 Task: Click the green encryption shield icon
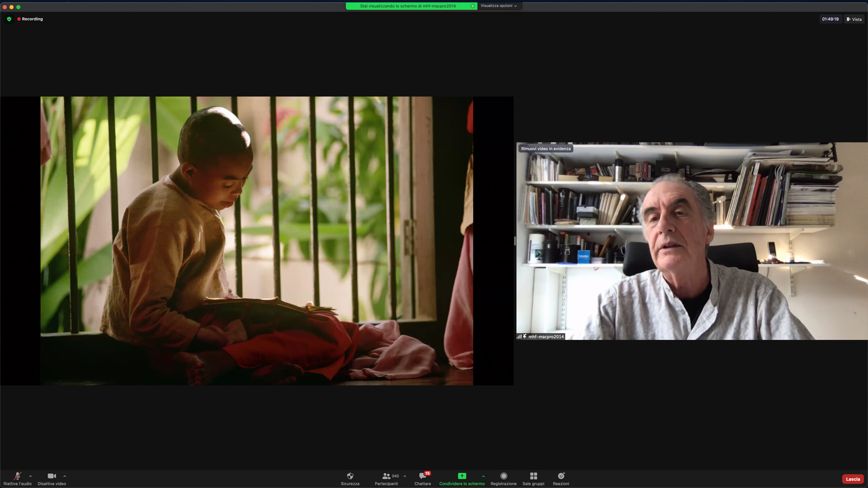(9, 19)
